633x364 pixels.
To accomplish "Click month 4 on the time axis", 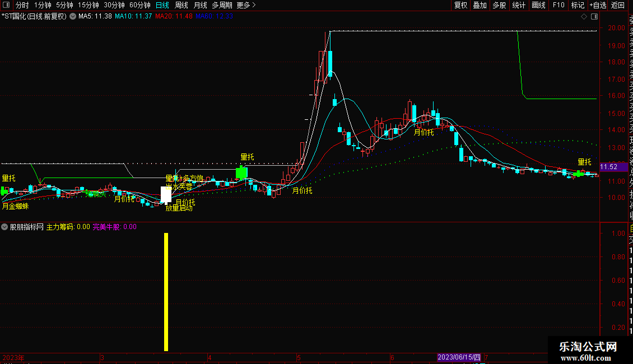I will [x=210, y=358].
